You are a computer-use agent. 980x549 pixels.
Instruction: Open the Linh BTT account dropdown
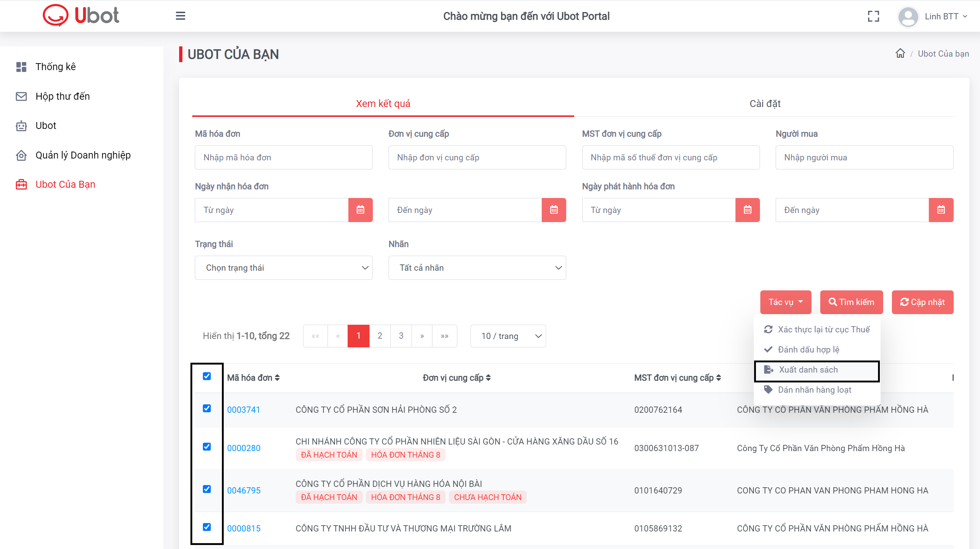(946, 16)
